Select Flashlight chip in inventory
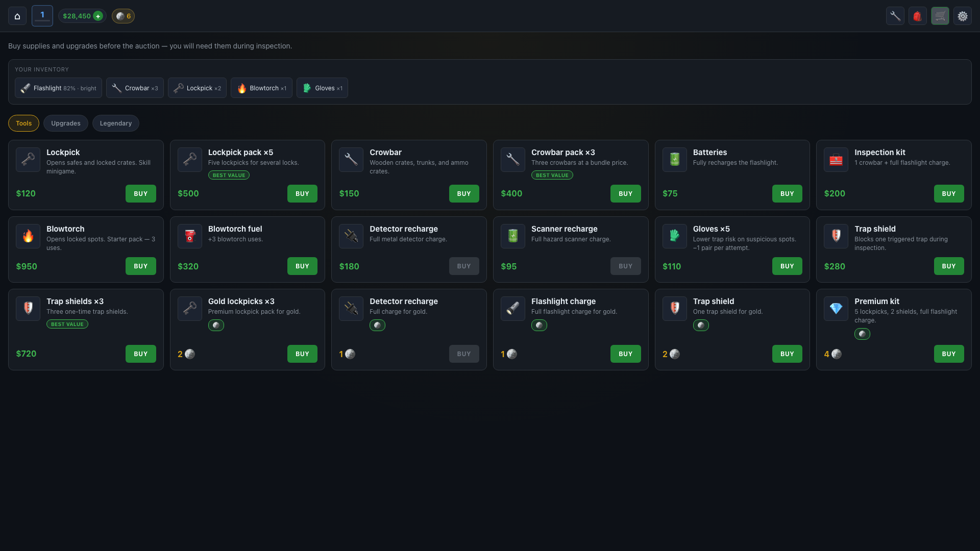Screen dimensions: 980x551 pos(58,88)
